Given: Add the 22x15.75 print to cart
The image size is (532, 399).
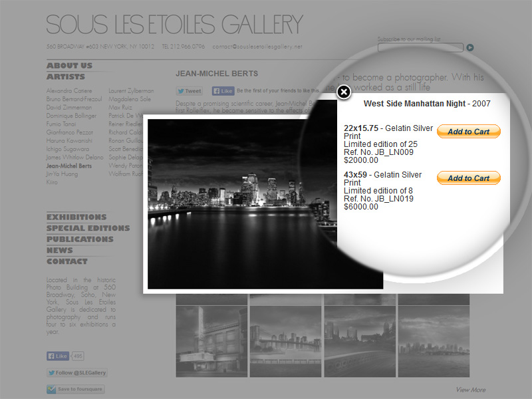Looking at the screenshot, I should point(469,131).
